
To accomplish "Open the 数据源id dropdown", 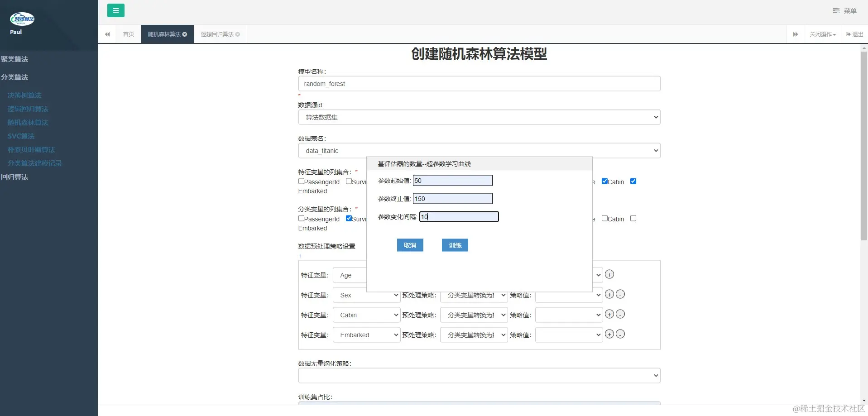I will (479, 117).
